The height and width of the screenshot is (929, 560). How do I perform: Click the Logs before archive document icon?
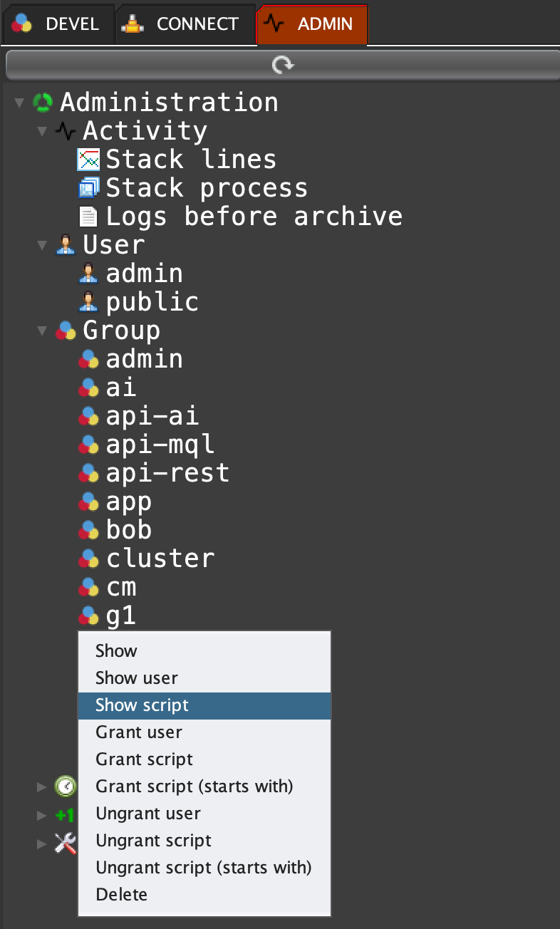pyautogui.click(x=88, y=217)
